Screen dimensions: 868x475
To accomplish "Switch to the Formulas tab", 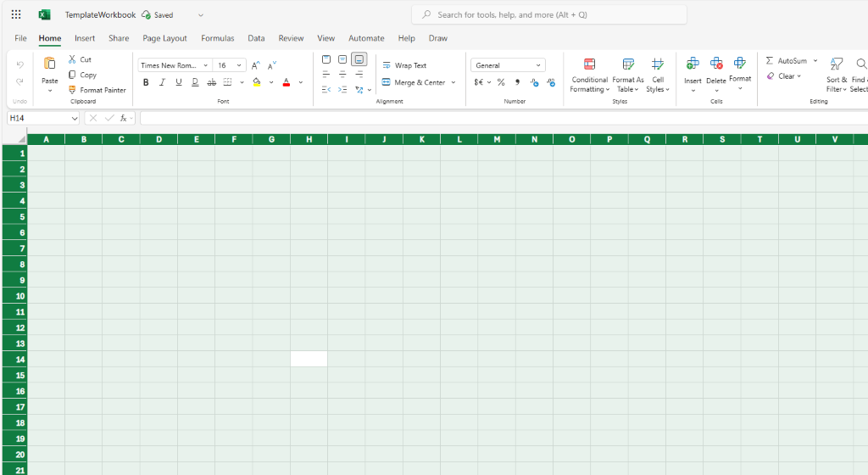I will coord(218,38).
